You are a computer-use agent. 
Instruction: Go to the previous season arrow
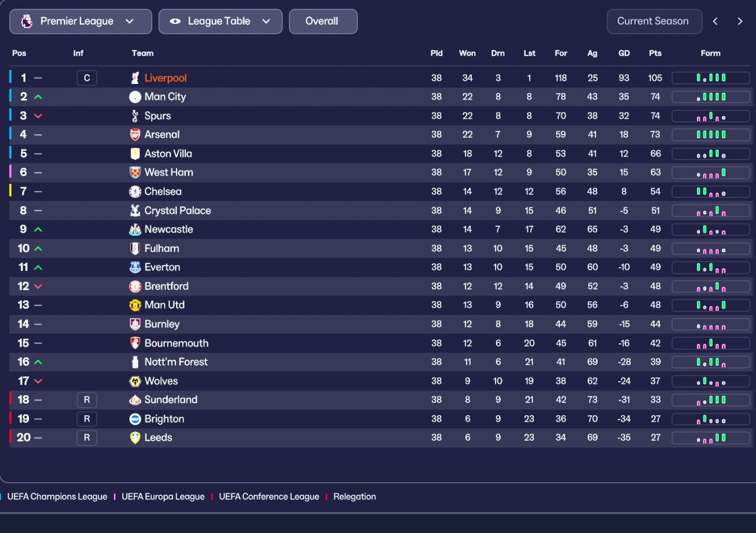click(x=715, y=21)
